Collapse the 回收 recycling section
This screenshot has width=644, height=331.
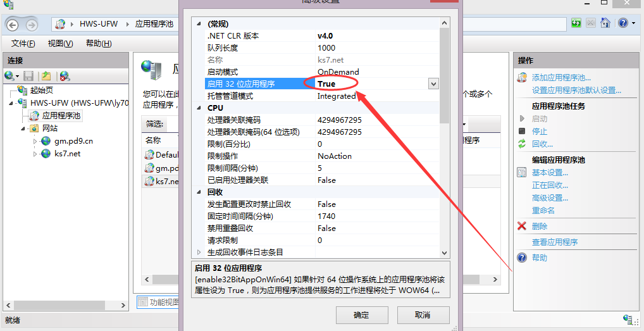pos(199,192)
